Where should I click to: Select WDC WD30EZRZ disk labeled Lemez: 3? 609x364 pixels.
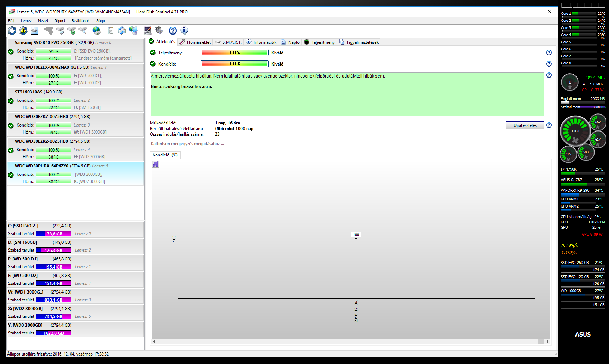click(75, 124)
